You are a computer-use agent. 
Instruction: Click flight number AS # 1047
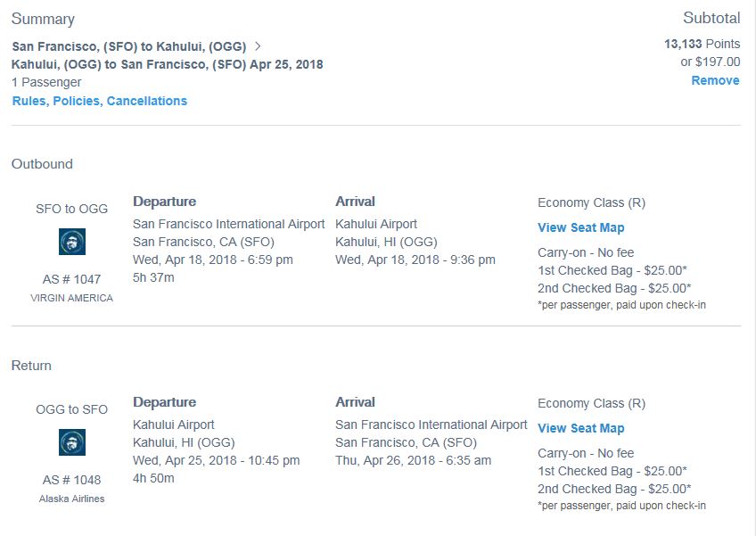click(72, 279)
